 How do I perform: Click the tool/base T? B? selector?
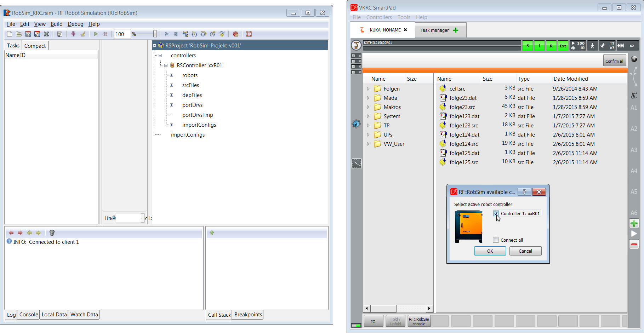607,46
